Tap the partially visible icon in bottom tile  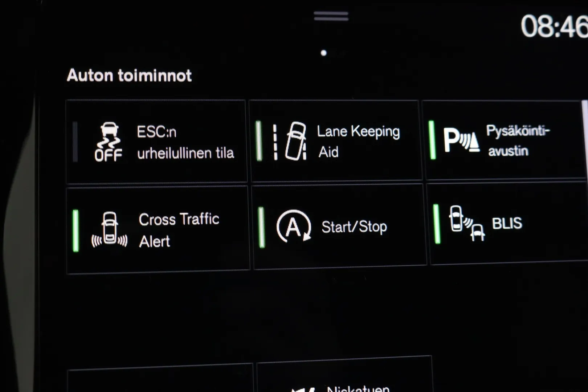tap(303, 389)
